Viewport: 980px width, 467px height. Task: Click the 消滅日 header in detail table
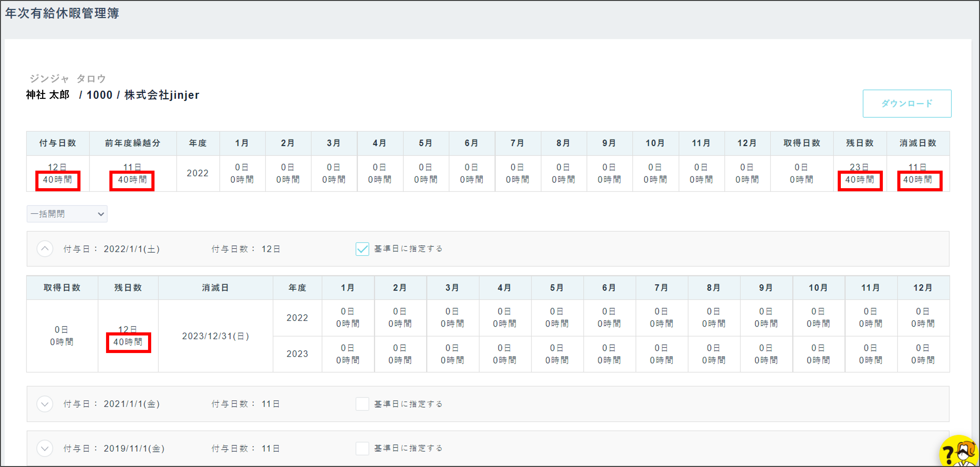(x=215, y=287)
